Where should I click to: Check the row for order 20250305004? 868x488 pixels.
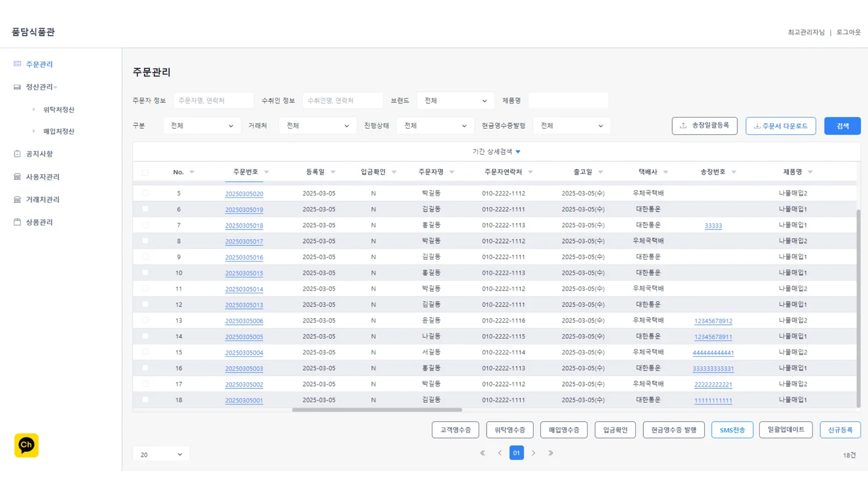coord(145,352)
